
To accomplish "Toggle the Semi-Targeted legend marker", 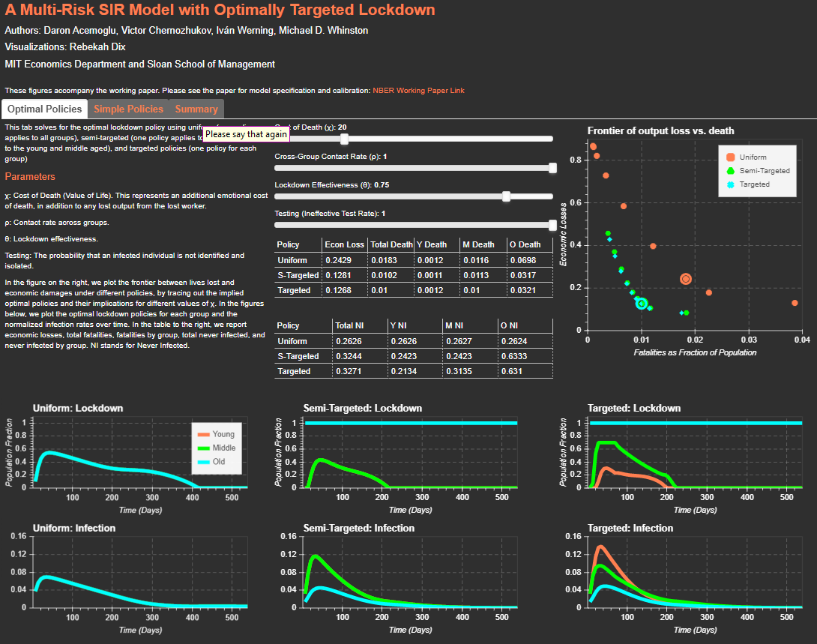I will point(730,171).
